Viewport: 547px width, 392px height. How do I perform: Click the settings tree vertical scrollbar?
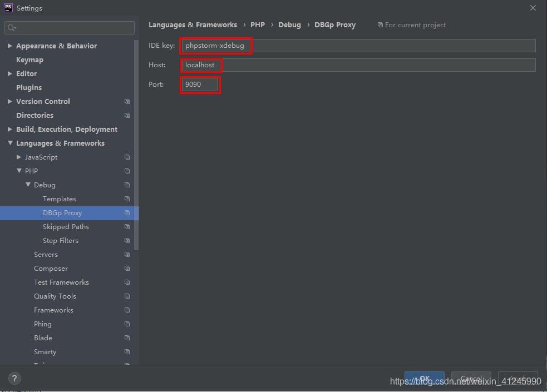click(x=136, y=145)
